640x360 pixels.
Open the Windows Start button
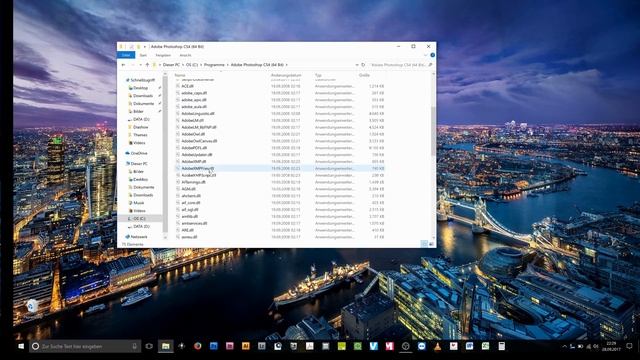pos(21,346)
